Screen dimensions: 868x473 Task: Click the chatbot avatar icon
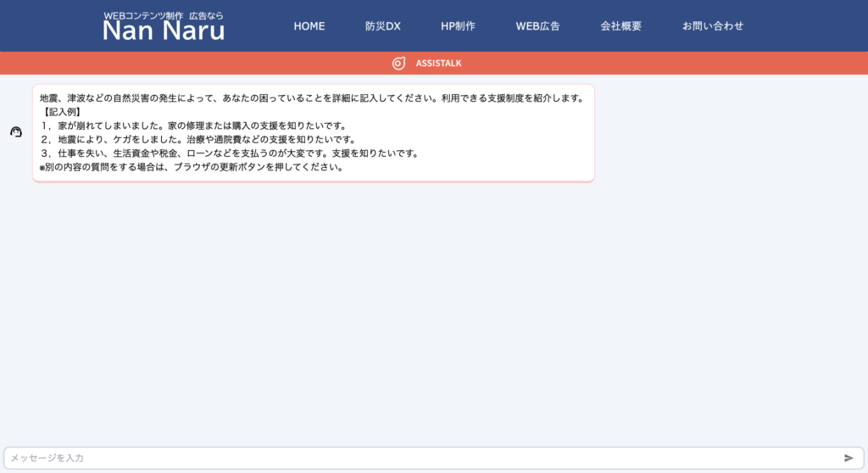coord(15,132)
